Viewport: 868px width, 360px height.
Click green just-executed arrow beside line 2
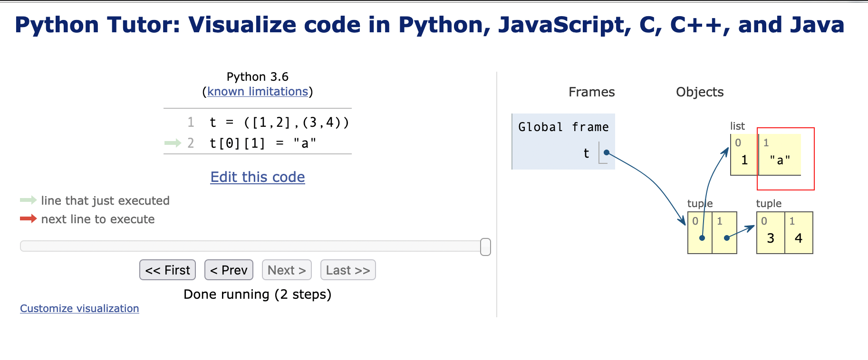pos(173,143)
